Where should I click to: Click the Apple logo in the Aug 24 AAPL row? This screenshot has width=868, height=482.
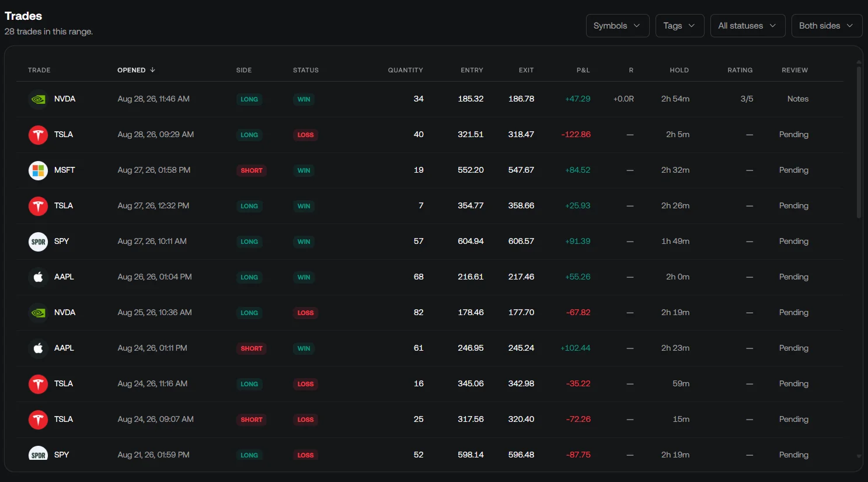(38, 348)
